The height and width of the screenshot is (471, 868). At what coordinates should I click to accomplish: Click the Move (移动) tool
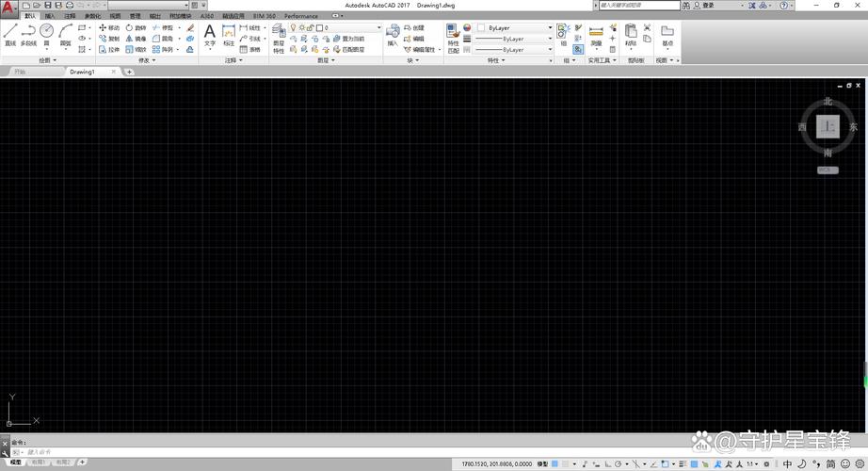point(109,28)
